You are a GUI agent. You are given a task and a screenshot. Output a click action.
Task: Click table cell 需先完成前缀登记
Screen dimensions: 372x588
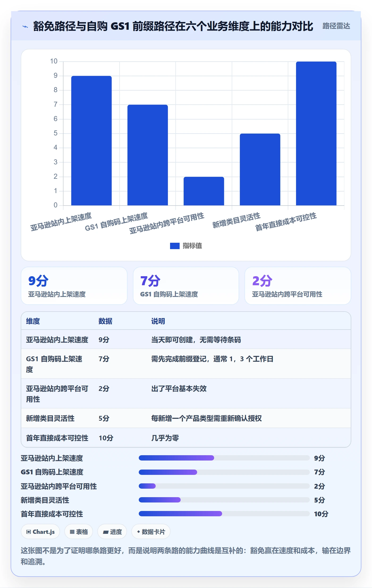point(212,359)
